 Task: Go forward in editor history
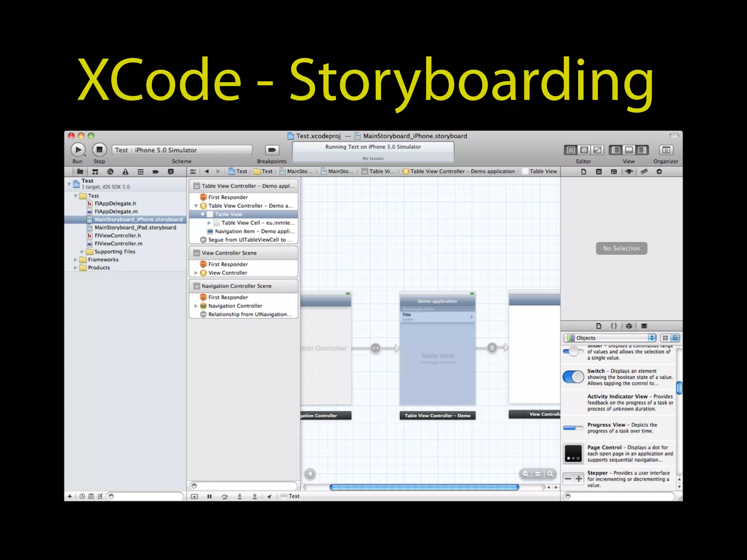[218, 171]
